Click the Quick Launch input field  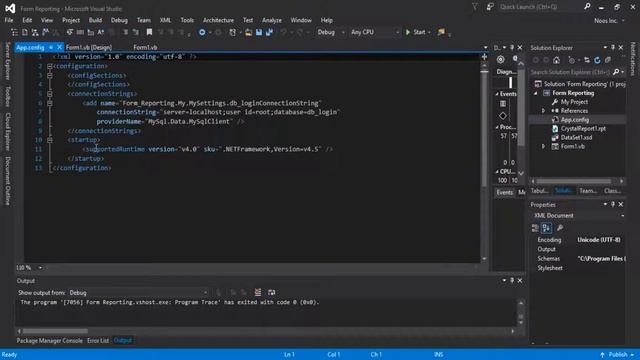tap(540, 7)
